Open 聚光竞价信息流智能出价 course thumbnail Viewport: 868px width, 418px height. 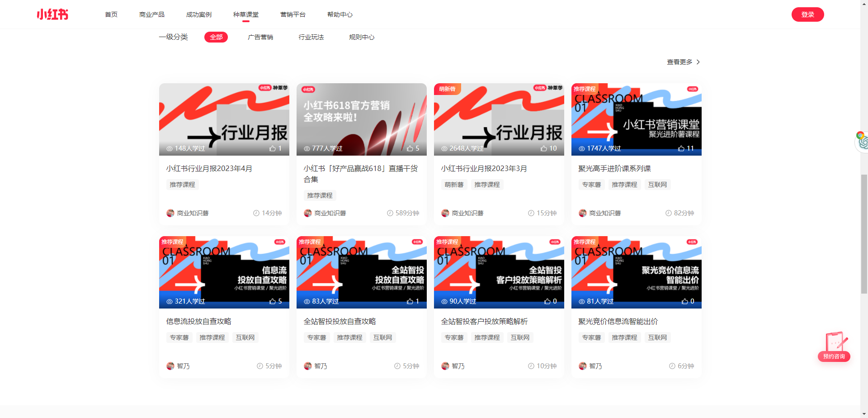(x=637, y=272)
